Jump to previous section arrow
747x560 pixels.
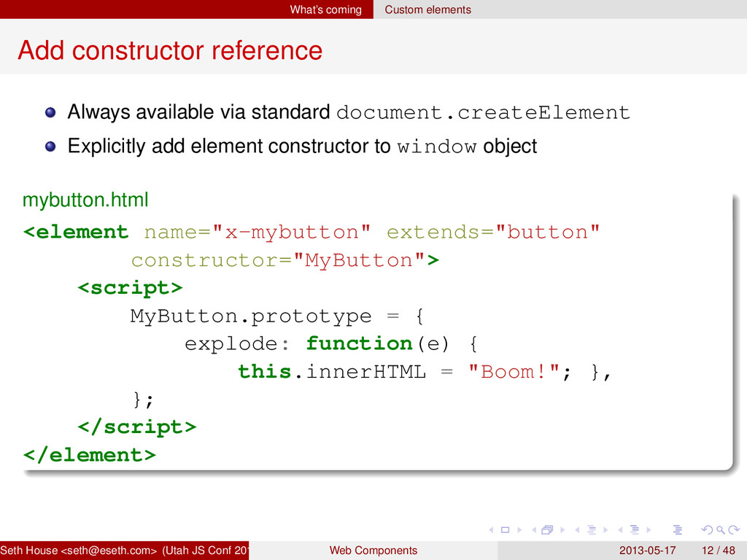[x=620, y=530]
